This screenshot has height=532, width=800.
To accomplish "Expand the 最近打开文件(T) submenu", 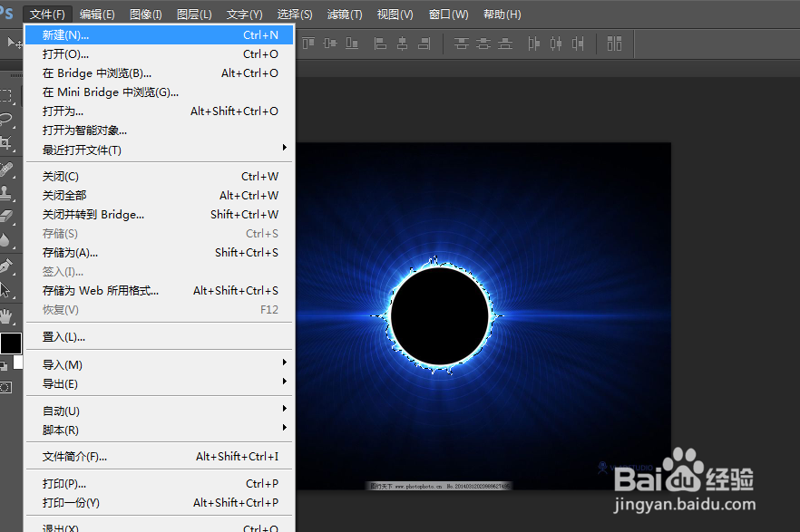I will click(160, 150).
